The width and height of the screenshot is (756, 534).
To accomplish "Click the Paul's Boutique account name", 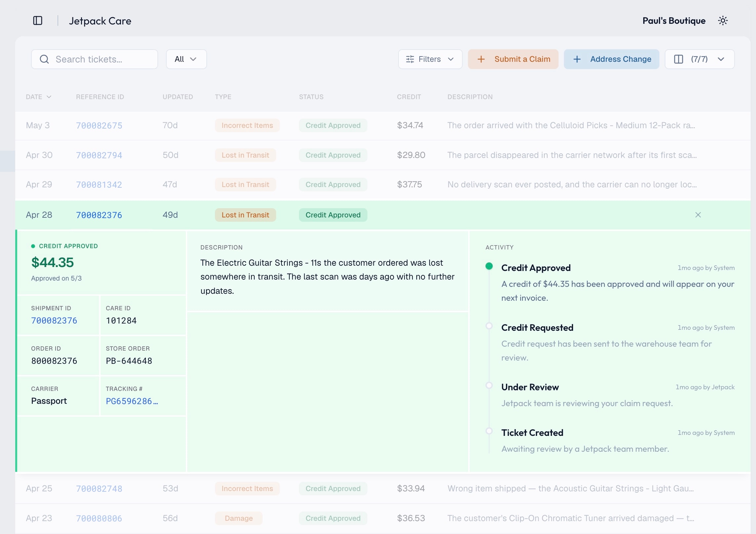I will click(x=674, y=21).
